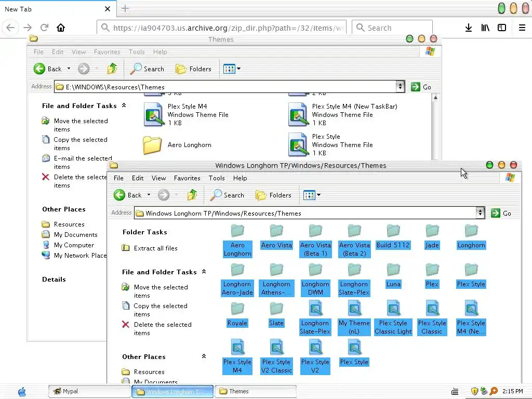Click Search in the rear Themes window
This screenshot has width=532, height=399.
147,69
